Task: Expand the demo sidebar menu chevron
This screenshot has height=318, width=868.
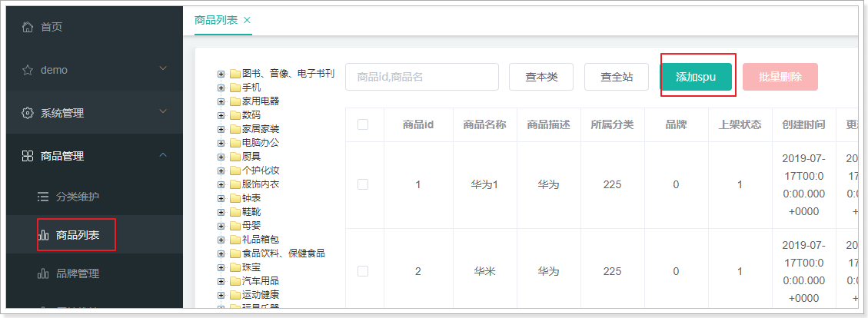Action: coord(163,69)
